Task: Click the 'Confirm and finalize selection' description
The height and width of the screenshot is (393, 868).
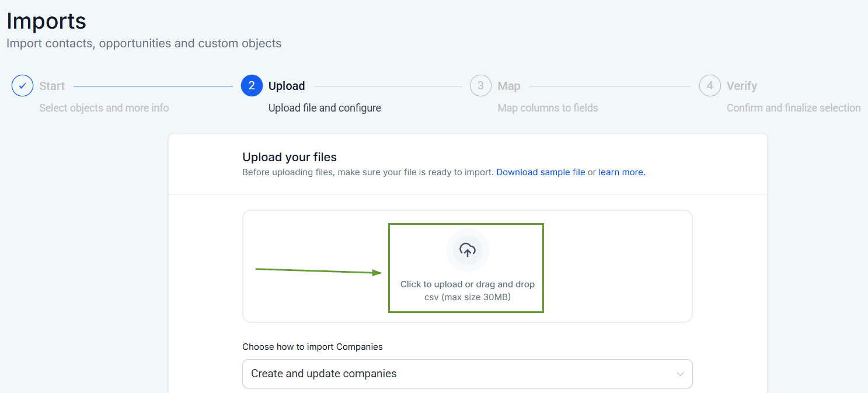Action: click(x=793, y=108)
